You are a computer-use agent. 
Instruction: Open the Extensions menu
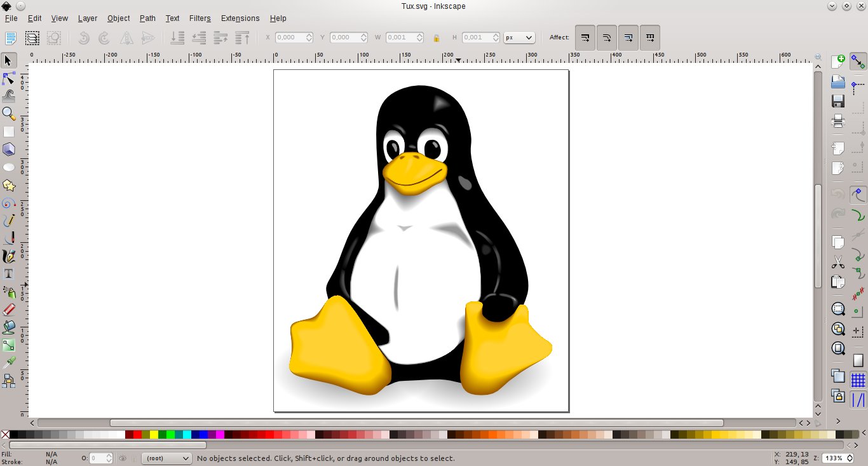(x=240, y=18)
